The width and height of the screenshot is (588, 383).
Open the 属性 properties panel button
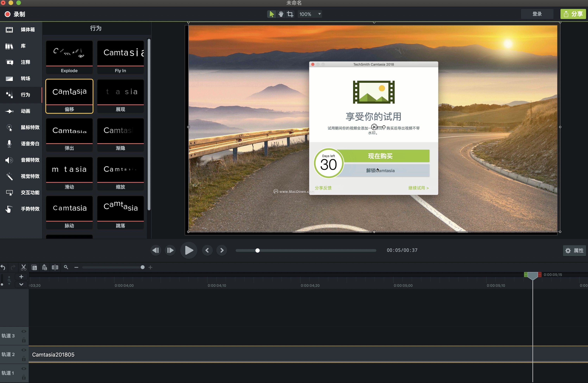tap(574, 250)
